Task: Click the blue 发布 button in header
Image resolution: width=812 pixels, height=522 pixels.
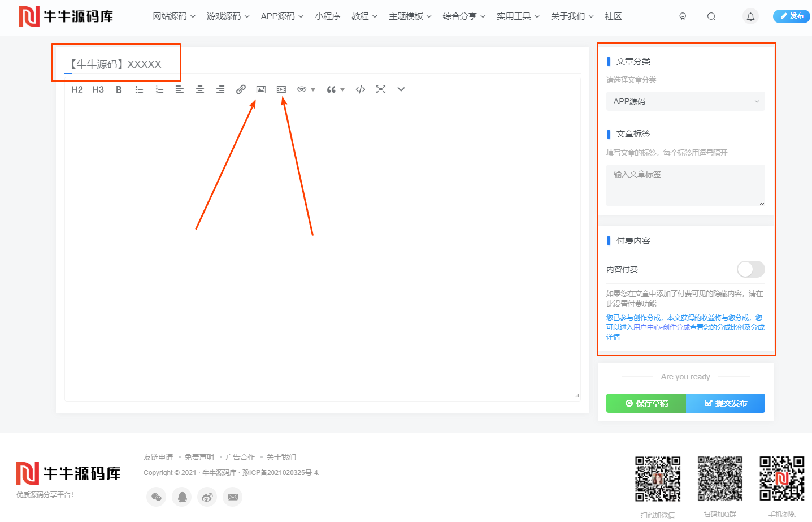Action: point(791,16)
